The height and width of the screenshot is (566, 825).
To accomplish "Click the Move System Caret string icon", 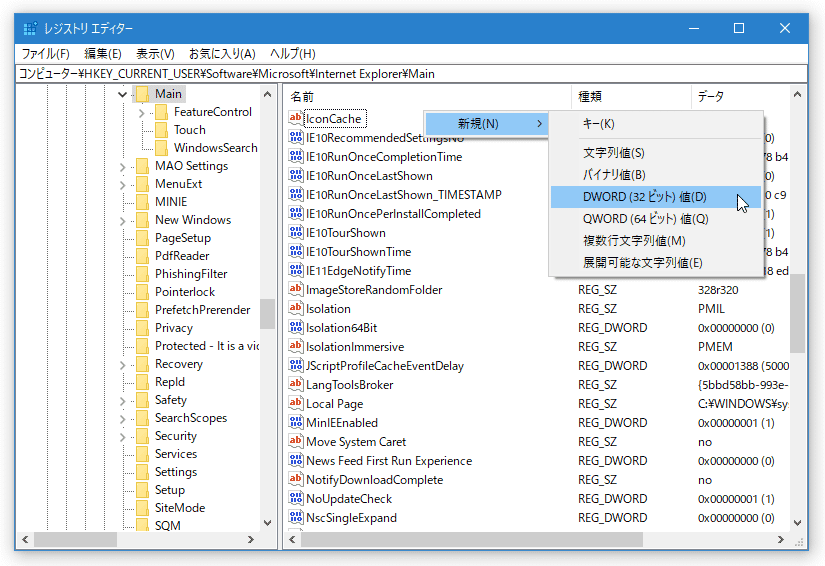I will [296, 441].
